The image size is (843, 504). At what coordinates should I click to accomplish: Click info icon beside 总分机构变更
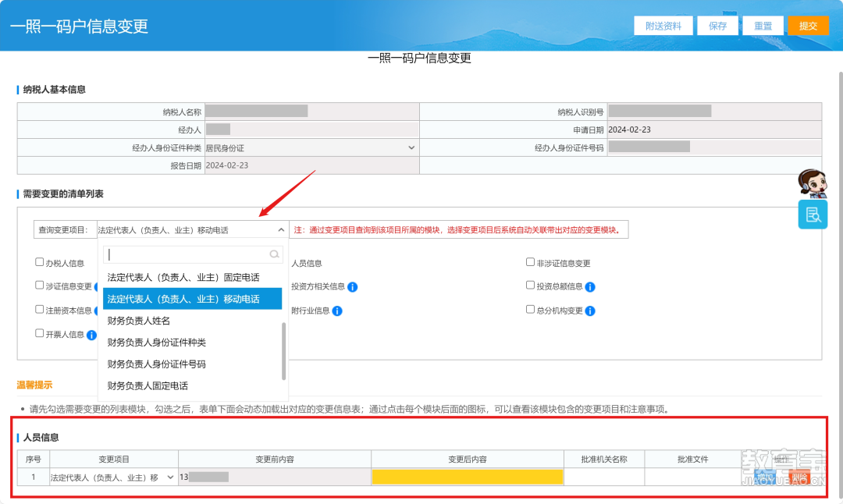pyautogui.click(x=590, y=311)
